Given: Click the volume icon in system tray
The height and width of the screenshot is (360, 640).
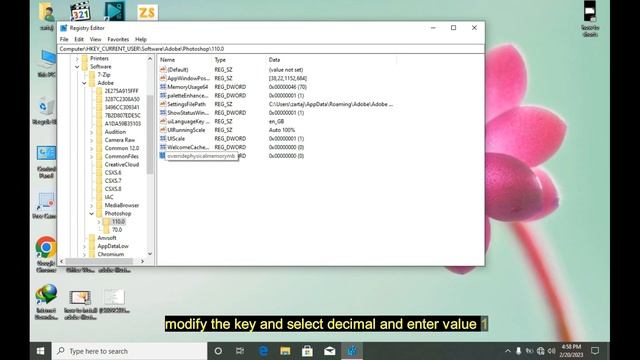Looking at the screenshot, I should (551, 351).
